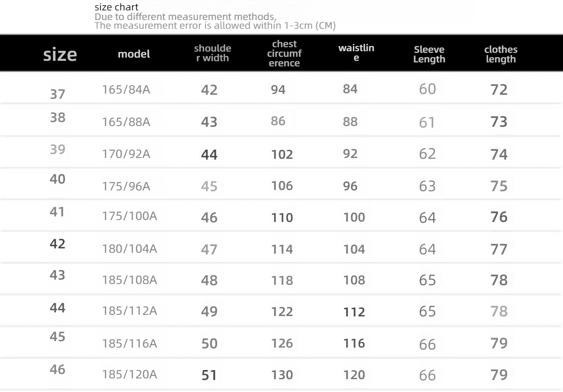Select the 'shoulder width' header
The image size is (563, 392).
click(x=213, y=53)
